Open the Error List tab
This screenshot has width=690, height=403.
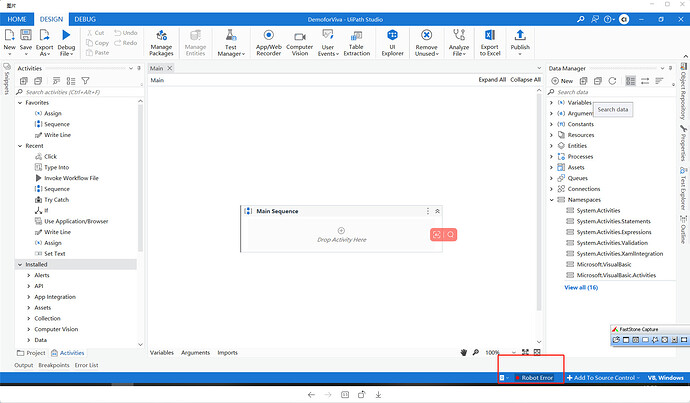click(86, 365)
